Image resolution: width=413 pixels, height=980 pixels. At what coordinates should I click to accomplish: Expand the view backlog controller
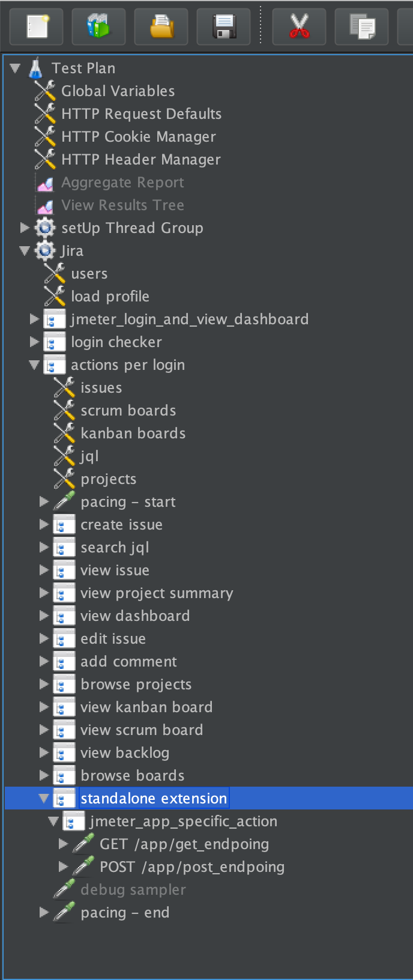click(x=44, y=752)
